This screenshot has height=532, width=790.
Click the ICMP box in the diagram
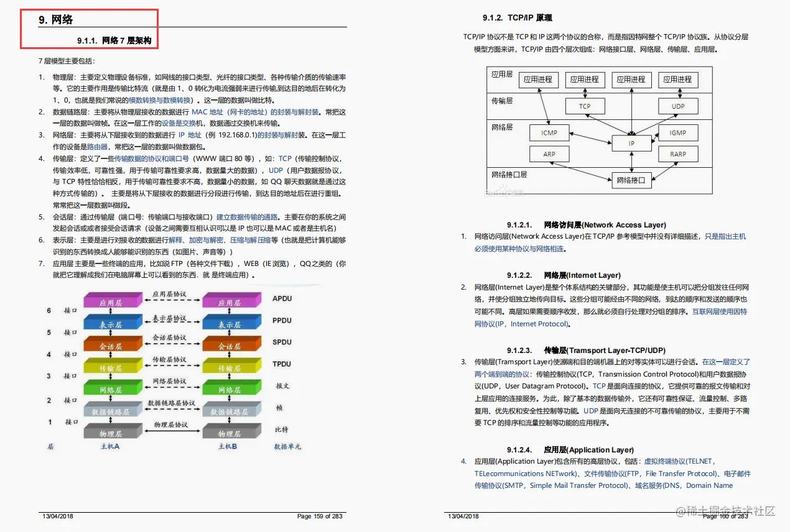pyautogui.click(x=549, y=132)
